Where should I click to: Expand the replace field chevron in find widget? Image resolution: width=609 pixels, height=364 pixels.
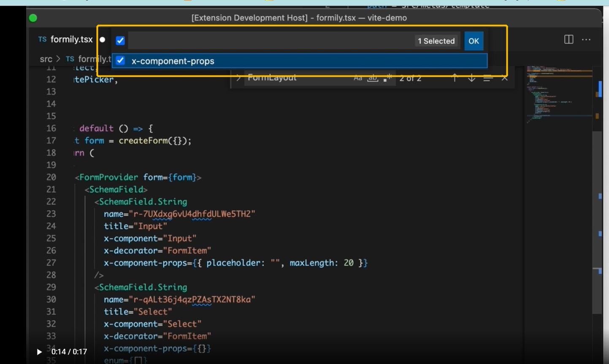(x=238, y=78)
